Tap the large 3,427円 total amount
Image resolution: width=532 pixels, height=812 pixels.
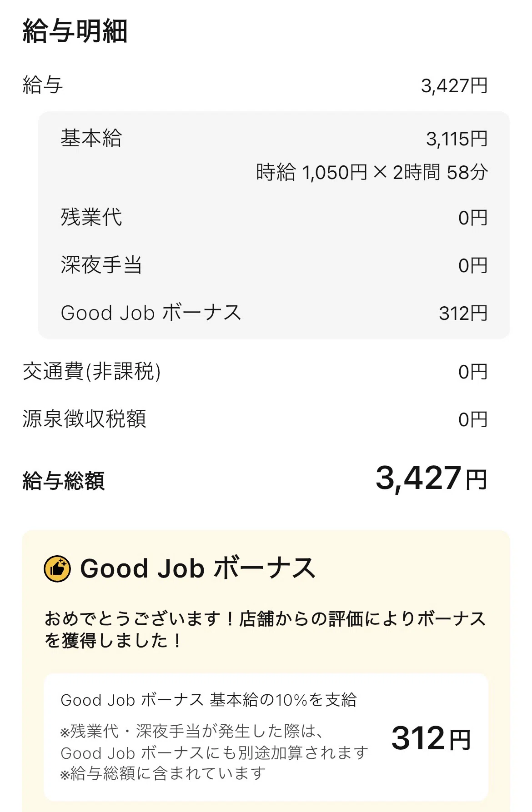click(x=431, y=478)
